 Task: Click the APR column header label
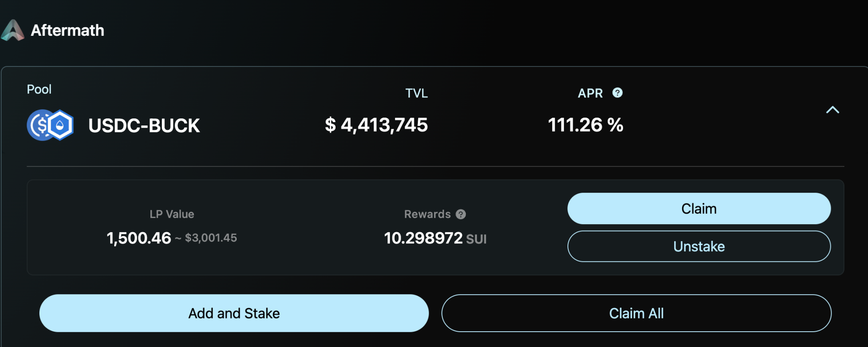(590, 93)
